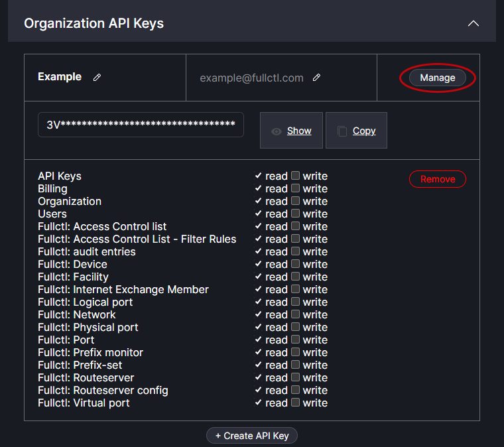Collapse the Organization API Keys section
This screenshot has width=504, height=447.
(473, 23)
